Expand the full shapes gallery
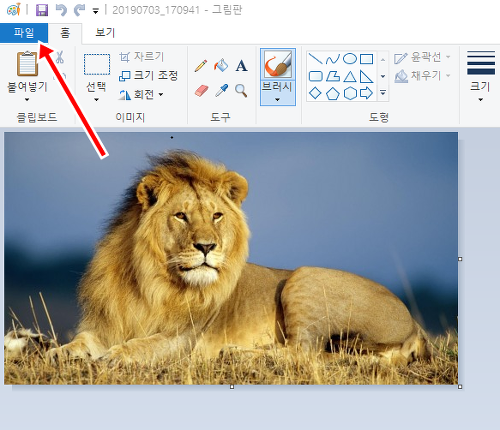The width and height of the screenshot is (500, 430). [383, 93]
